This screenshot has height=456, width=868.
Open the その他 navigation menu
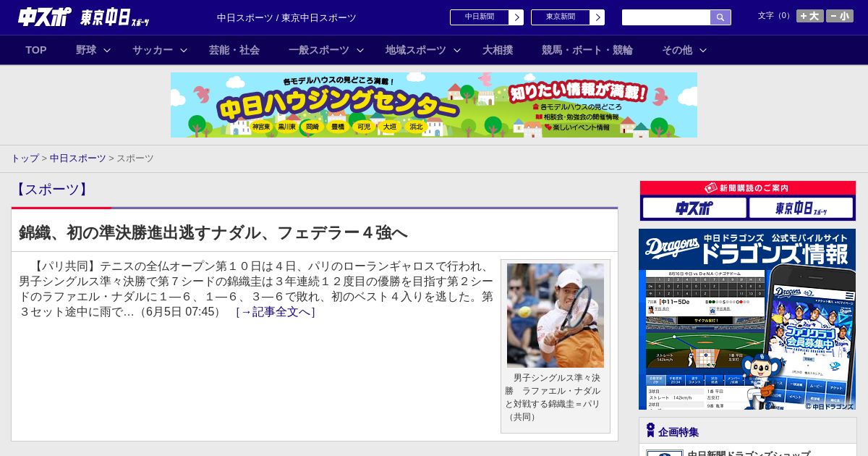pos(677,50)
